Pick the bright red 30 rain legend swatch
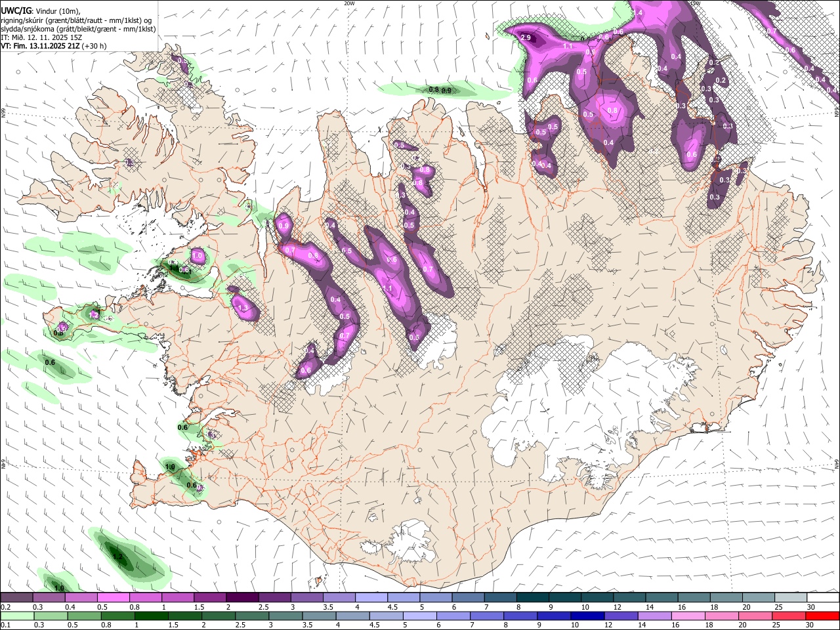The image size is (840, 630). click(822, 616)
